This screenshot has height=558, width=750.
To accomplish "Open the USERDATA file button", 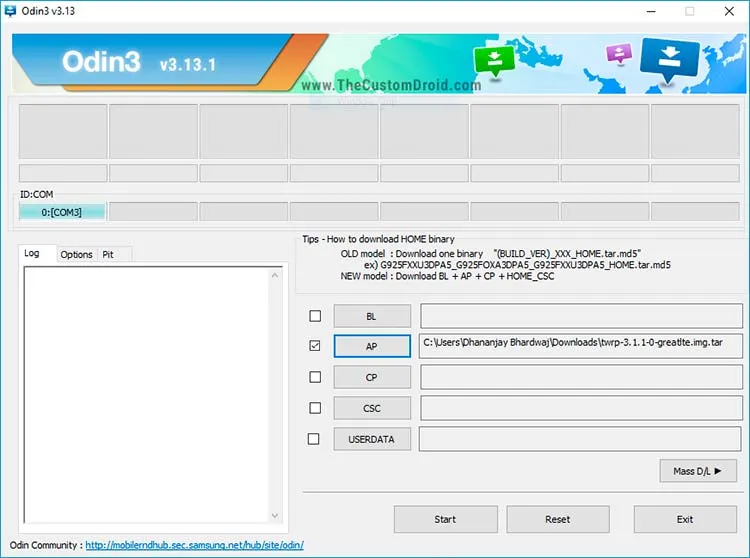I will [x=372, y=439].
